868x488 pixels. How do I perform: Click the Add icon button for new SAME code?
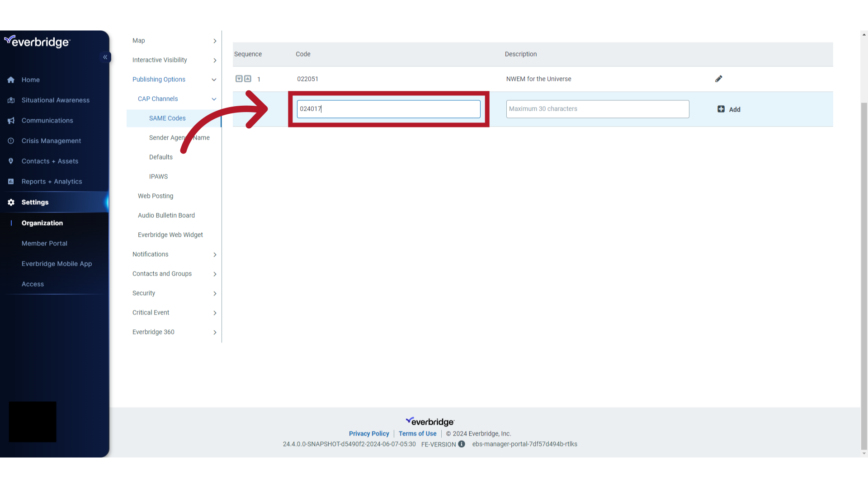point(722,108)
